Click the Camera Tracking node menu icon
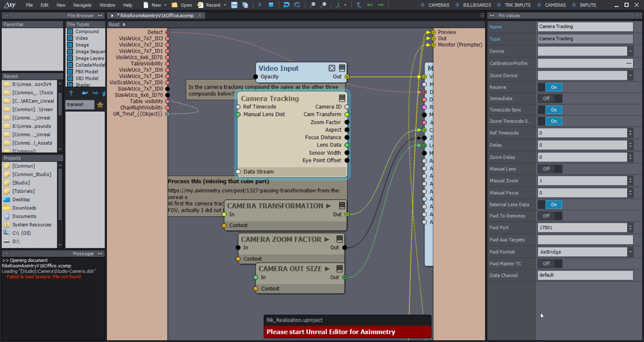Viewport: 644px width, 342px height. point(342,98)
